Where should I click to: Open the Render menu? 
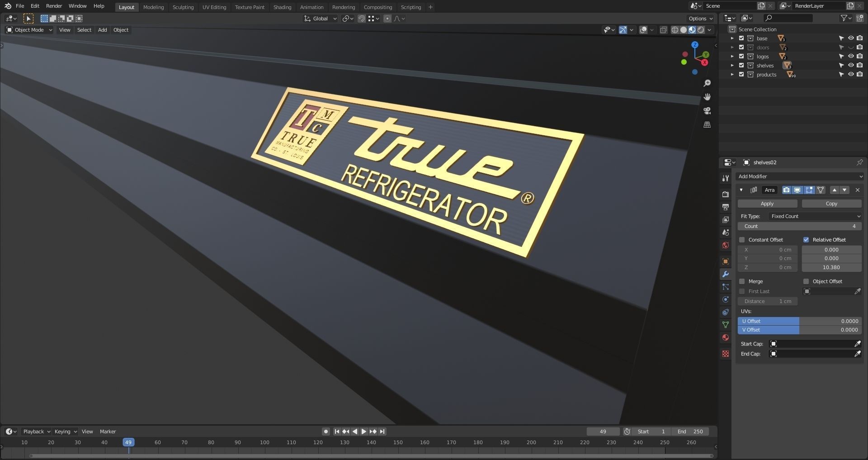(x=54, y=6)
